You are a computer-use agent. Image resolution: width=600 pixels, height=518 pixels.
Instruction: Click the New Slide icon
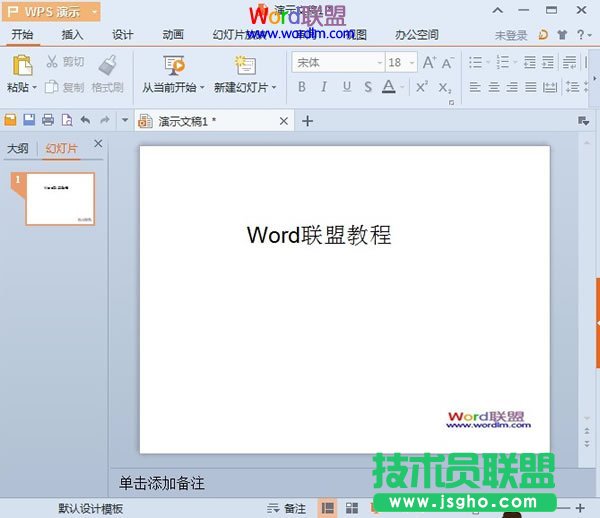tap(245, 65)
